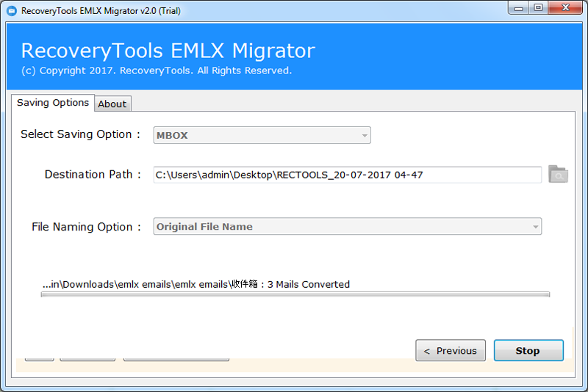Click the '3 Mails Converted' status text
This screenshot has height=392, width=588.
coord(308,285)
